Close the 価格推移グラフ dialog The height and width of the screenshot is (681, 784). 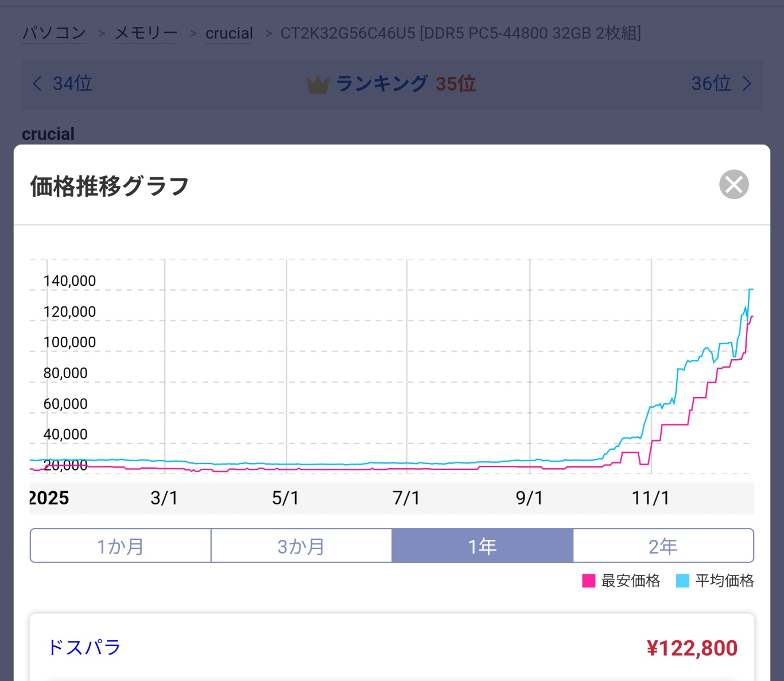tap(733, 185)
